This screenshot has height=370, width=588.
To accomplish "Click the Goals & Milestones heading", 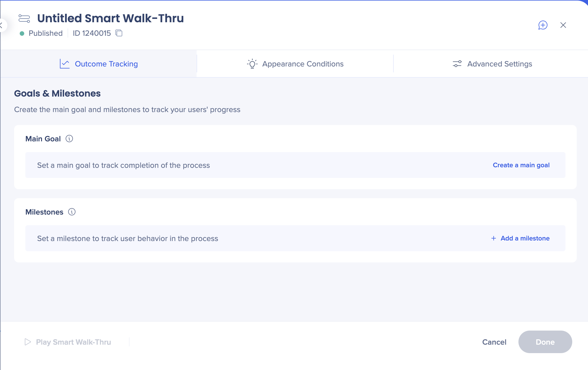I will pos(57,93).
